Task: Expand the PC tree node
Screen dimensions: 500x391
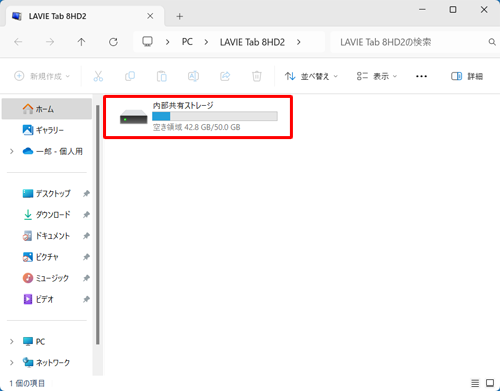Action: pos(12,341)
